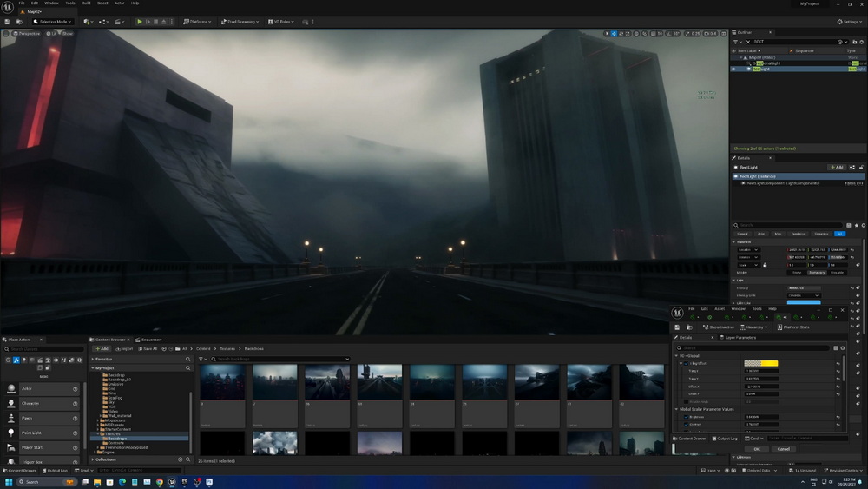Screen dimensions: 868x489
Task: Click the content browser filter icon
Action: click(x=201, y=359)
